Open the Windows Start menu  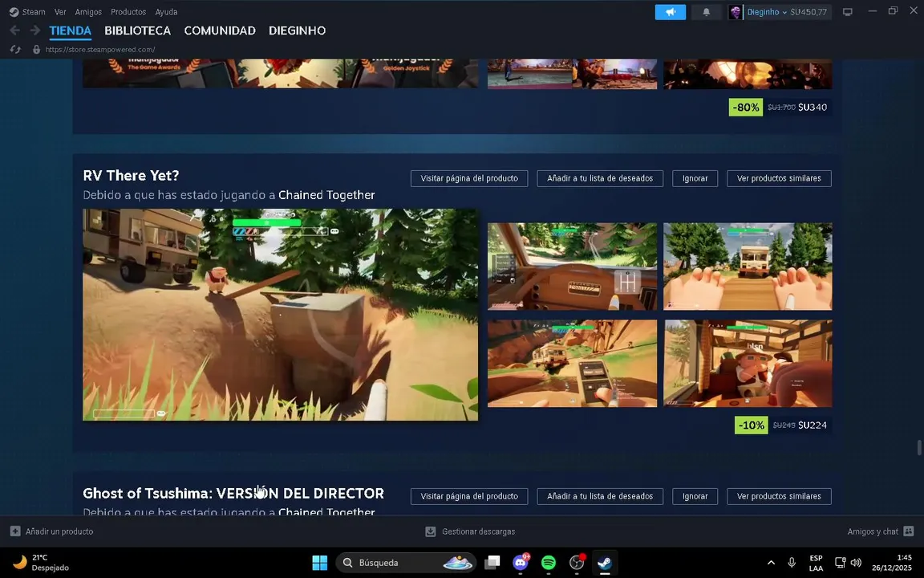[319, 563]
